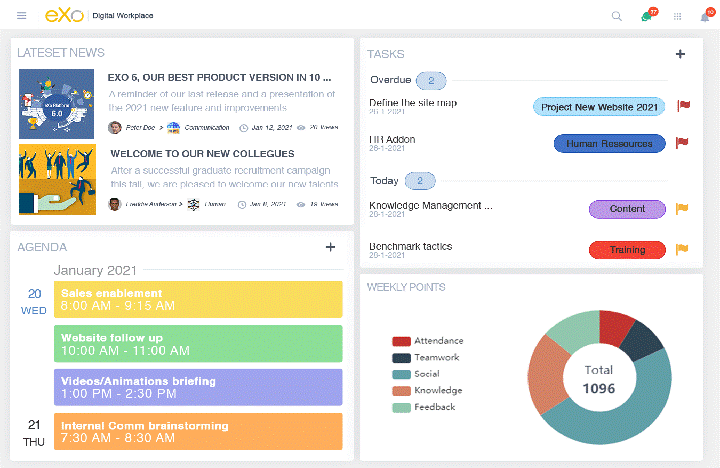Click views eye icon on Welcome article
Screen dimensions: 720x468
point(301,204)
